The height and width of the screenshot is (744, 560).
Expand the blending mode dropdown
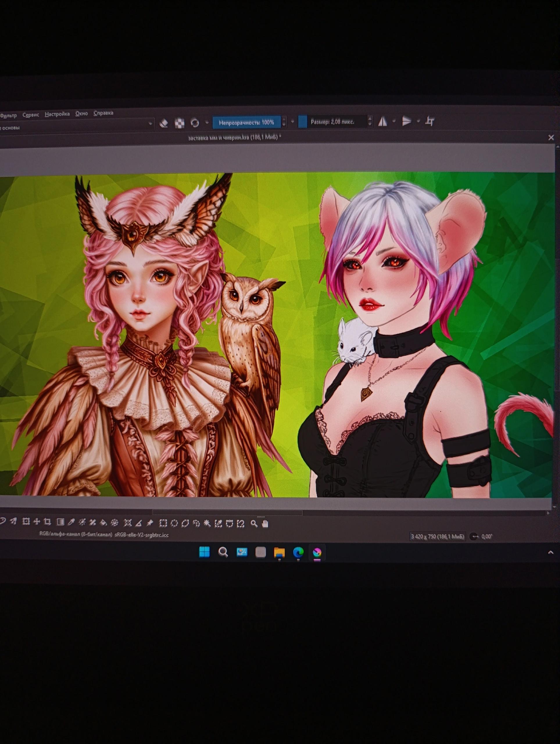coord(150,124)
